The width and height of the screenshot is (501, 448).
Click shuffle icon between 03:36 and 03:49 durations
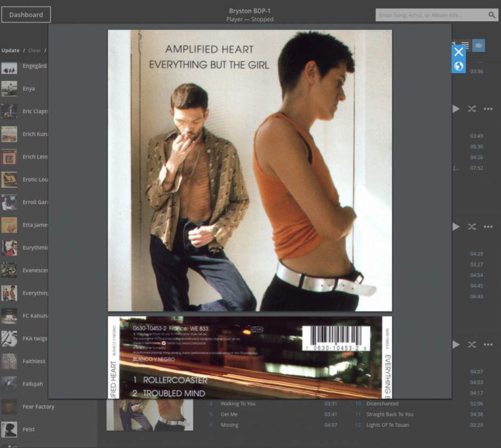point(472,109)
